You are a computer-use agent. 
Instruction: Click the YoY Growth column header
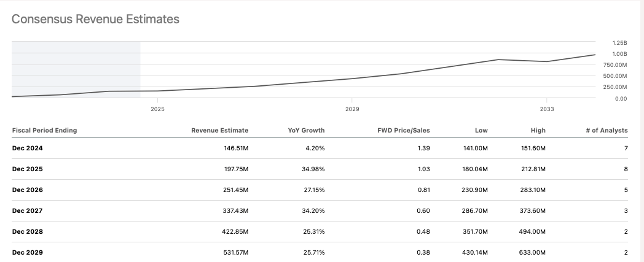[x=306, y=130]
